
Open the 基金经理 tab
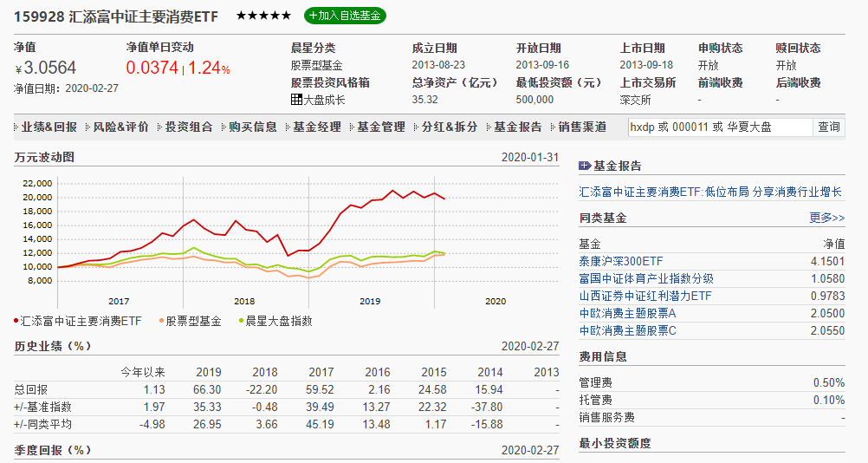tap(317, 127)
